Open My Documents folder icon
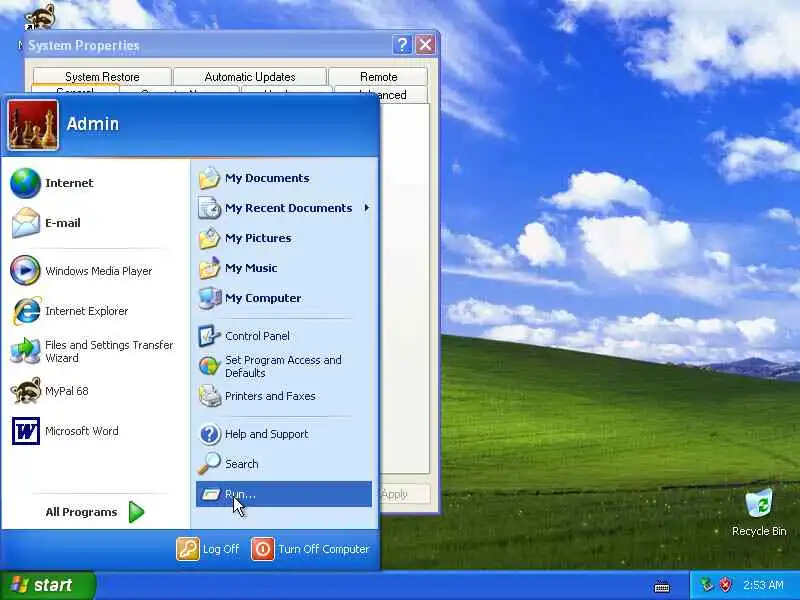This screenshot has height=600, width=800. [x=209, y=178]
